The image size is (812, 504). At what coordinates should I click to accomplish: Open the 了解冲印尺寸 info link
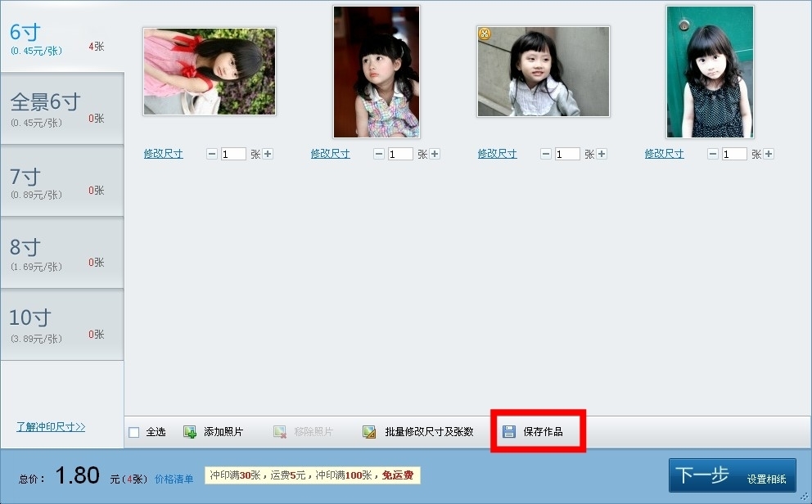[51, 427]
